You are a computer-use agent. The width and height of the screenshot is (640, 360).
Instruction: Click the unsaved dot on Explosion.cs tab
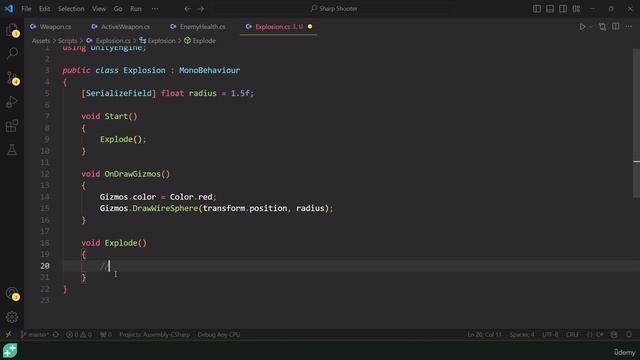pos(310,27)
